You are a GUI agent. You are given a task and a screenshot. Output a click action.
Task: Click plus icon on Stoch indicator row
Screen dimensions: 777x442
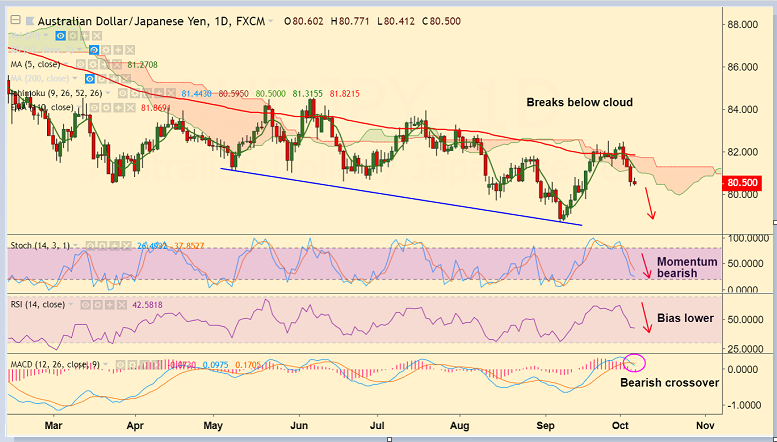click(114, 245)
